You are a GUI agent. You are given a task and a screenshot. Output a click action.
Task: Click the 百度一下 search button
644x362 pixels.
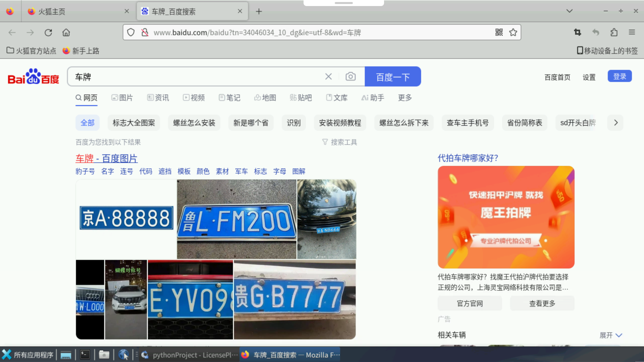point(393,76)
